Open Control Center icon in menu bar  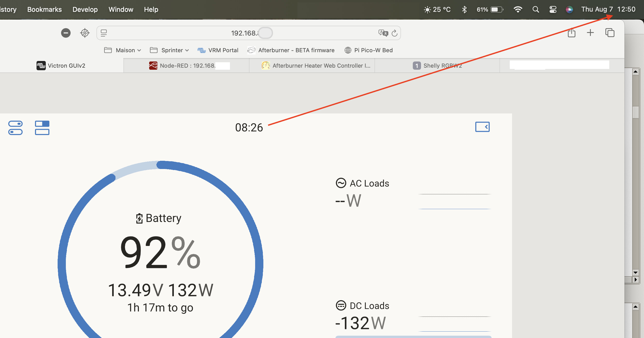pos(553,10)
